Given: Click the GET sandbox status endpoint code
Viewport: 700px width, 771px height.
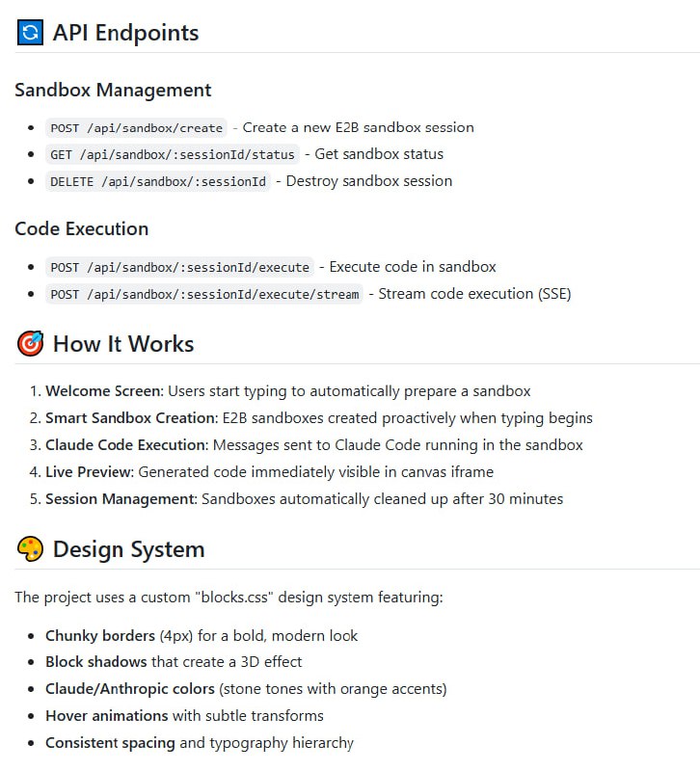Looking at the screenshot, I should [x=172, y=154].
